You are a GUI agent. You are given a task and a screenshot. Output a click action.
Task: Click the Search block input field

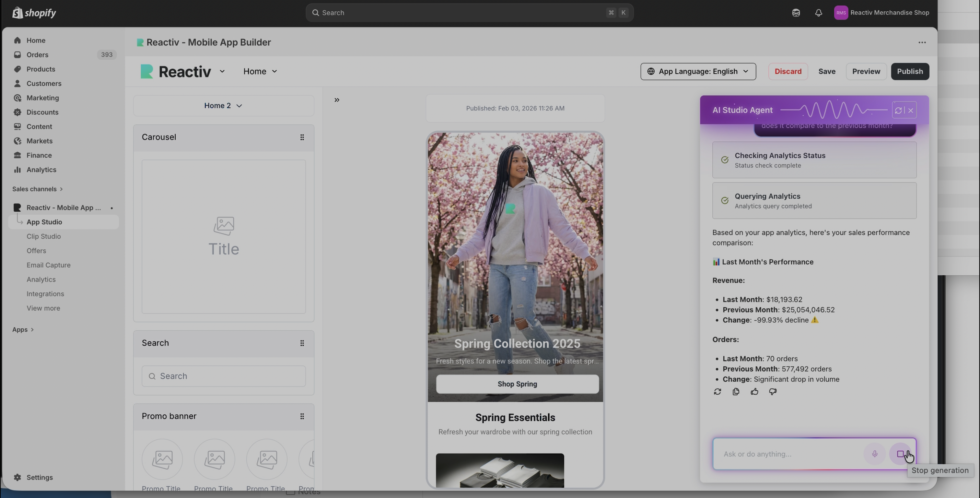coord(224,376)
